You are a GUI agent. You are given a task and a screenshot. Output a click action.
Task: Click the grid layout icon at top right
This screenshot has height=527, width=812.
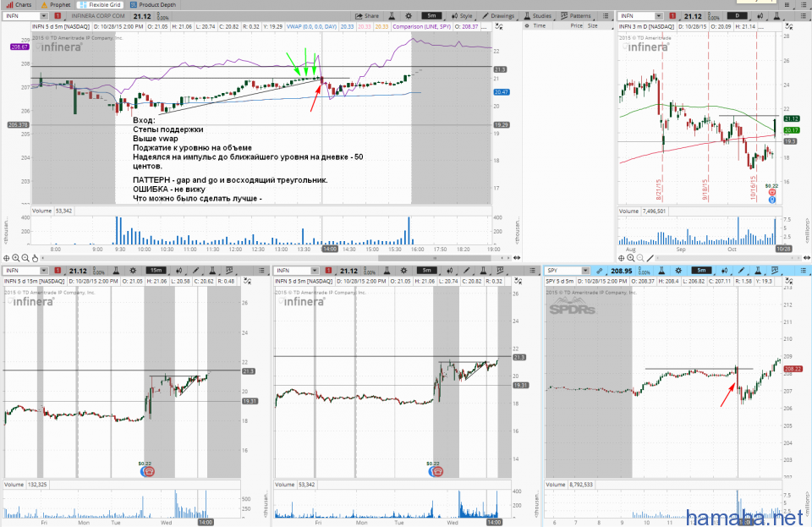[x=787, y=5]
